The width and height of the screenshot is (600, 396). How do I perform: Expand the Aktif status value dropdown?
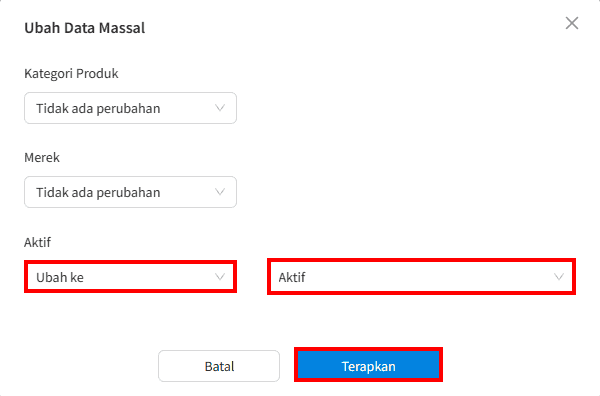(x=421, y=277)
